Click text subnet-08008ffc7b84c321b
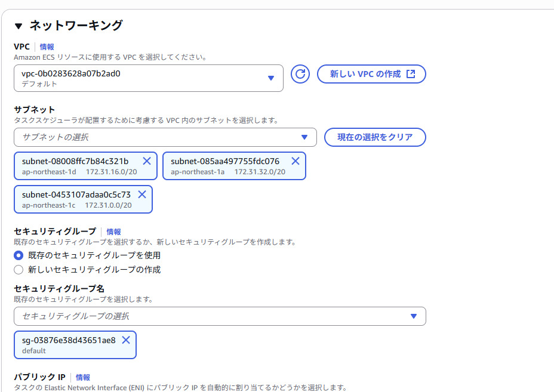554x392 pixels. [x=75, y=161]
